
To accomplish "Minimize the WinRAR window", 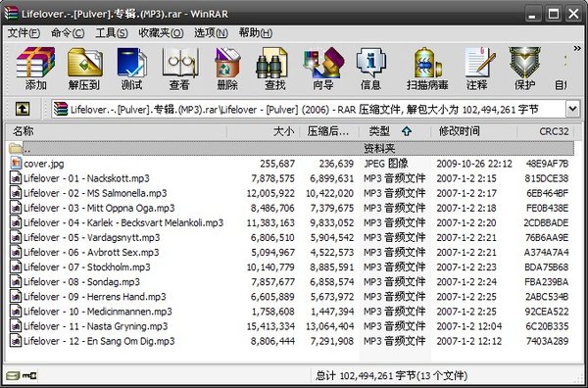I will coord(532,14).
